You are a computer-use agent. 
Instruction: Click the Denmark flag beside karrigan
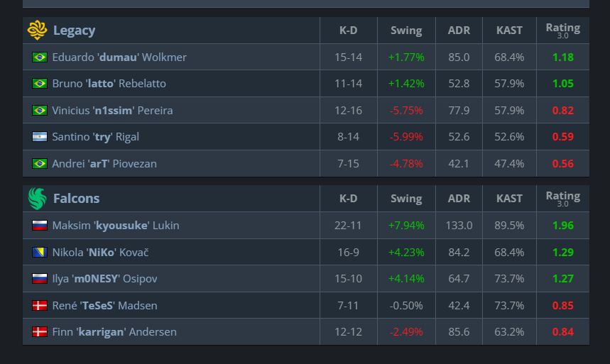40,332
